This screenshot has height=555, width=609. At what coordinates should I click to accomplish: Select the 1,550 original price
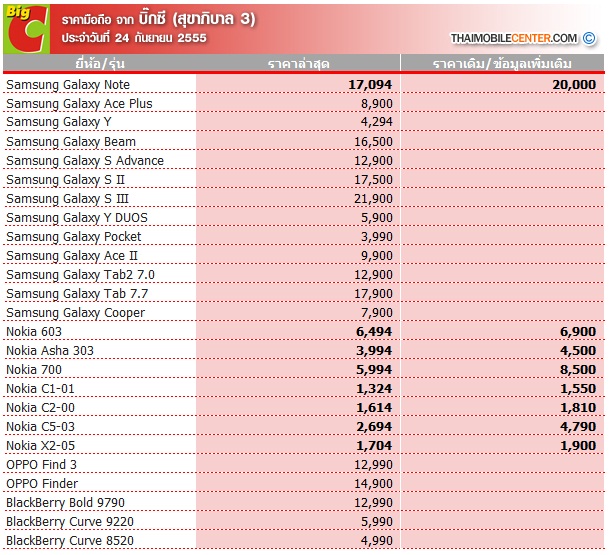point(578,389)
